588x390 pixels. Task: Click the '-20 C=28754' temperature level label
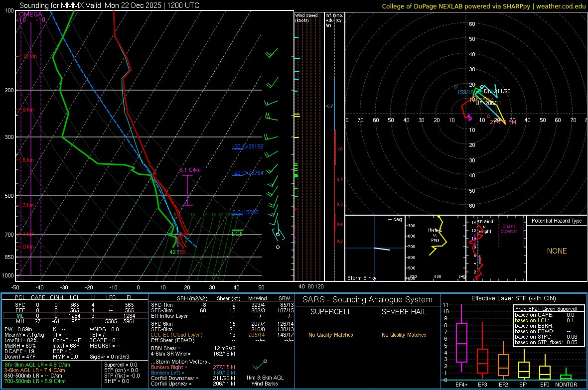click(x=248, y=173)
